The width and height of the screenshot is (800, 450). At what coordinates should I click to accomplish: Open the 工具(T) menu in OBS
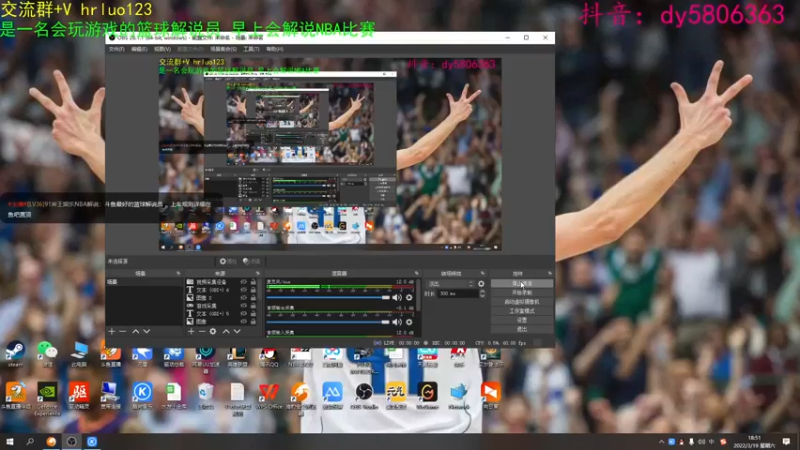tap(251, 49)
